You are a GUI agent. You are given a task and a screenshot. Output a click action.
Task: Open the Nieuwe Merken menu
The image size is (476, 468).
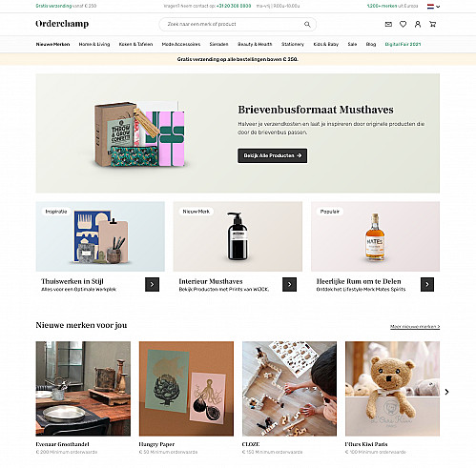[x=52, y=44]
